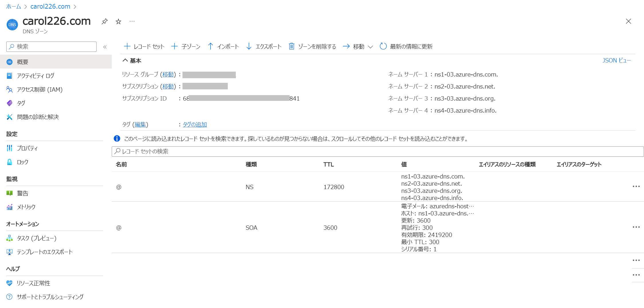Open the more options ellipsis beside the title
Screen dimensions: 644x308
point(132,21)
